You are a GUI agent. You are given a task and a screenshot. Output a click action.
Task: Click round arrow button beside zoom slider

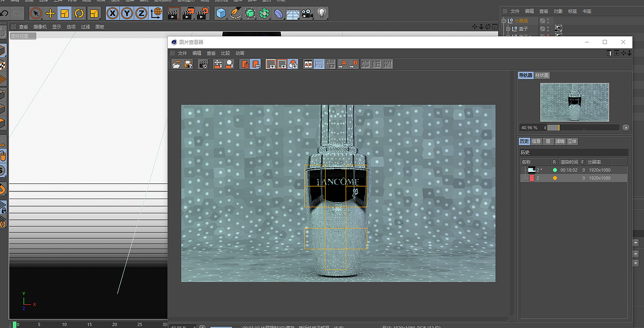tap(626, 127)
